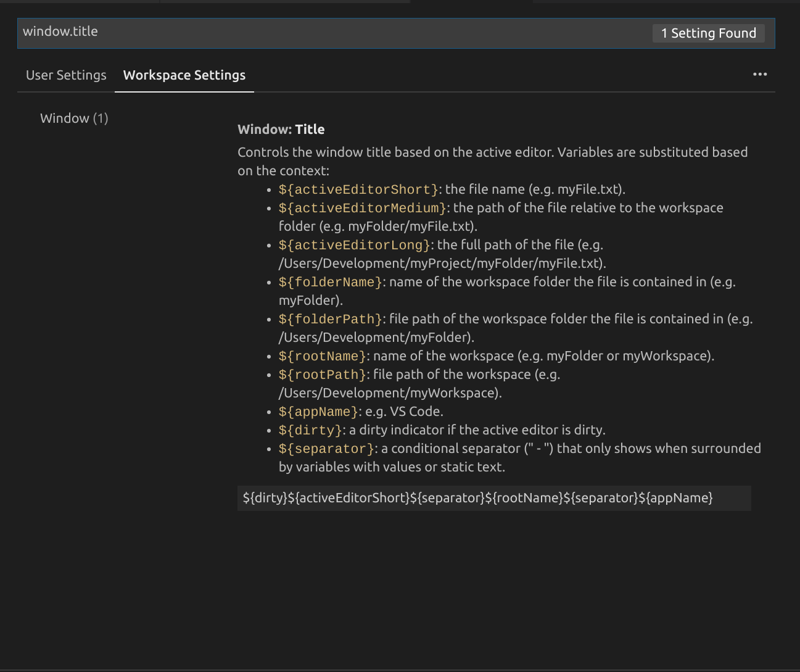Edit the Window Title value text box
800x672 pixels.
[x=494, y=498]
